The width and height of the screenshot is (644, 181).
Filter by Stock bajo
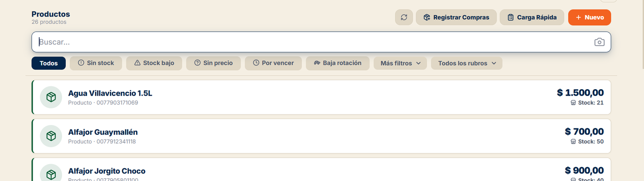[154, 63]
